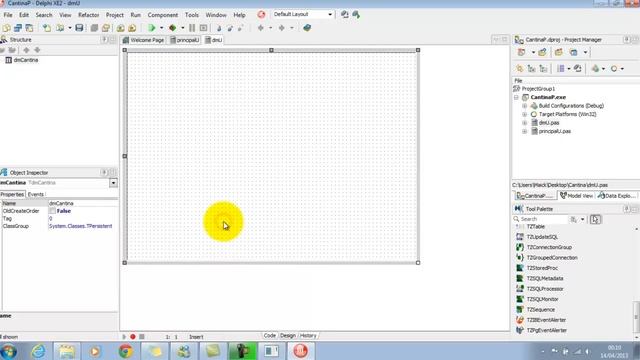640x360 pixels.
Task: Click the Save disk icon in toolbar
Action: 79,28
